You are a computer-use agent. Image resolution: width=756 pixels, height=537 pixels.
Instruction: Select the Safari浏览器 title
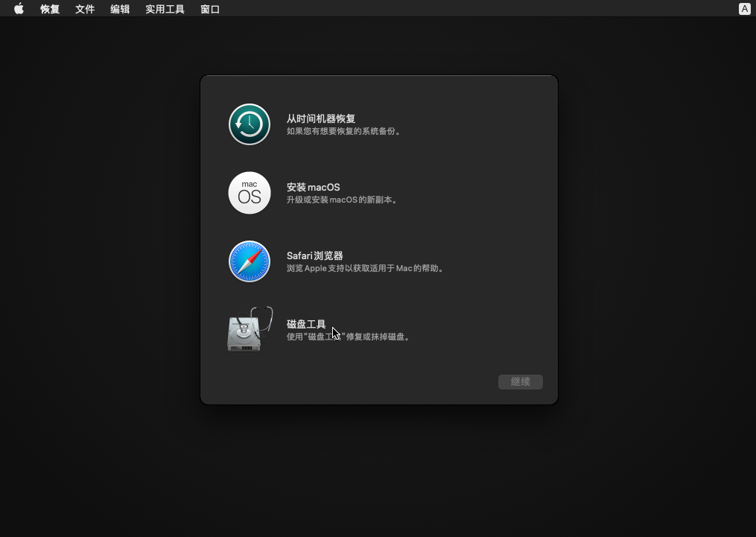[x=315, y=255]
